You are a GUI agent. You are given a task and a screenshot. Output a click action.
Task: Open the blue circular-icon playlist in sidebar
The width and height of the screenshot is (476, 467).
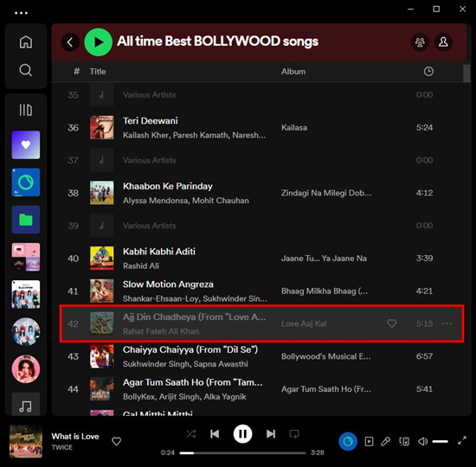pos(26,182)
